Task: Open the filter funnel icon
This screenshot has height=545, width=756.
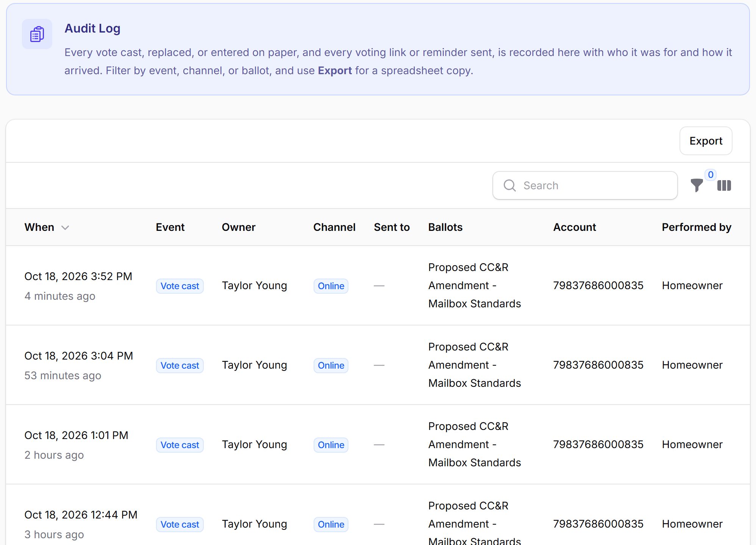Action: coord(697,185)
